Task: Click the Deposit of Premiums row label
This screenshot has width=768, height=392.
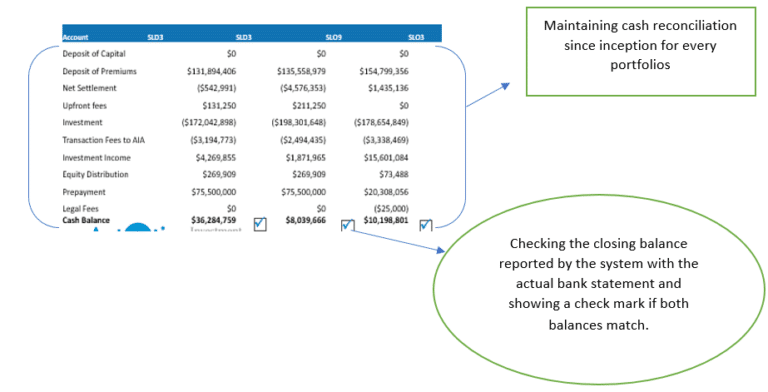Action: click(x=99, y=72)
